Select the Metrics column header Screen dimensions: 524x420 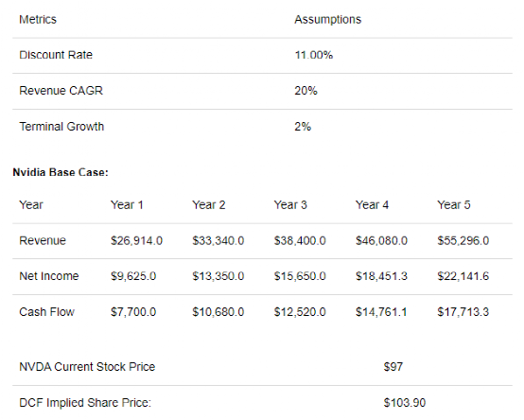[38, 19]
